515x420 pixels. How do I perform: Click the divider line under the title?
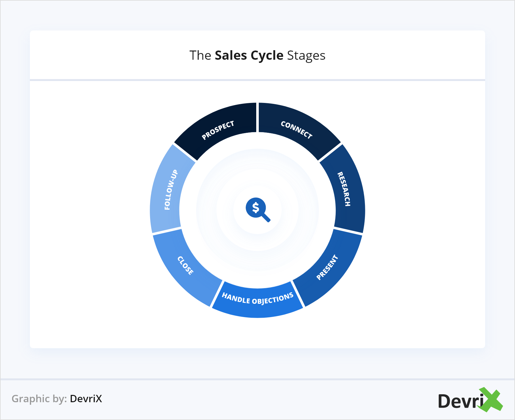[x=257, y=80]
